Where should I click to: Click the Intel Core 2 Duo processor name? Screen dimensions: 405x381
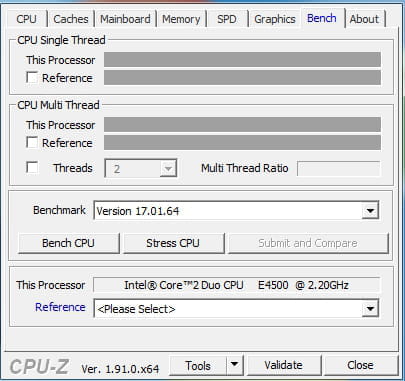coord(236,285)
